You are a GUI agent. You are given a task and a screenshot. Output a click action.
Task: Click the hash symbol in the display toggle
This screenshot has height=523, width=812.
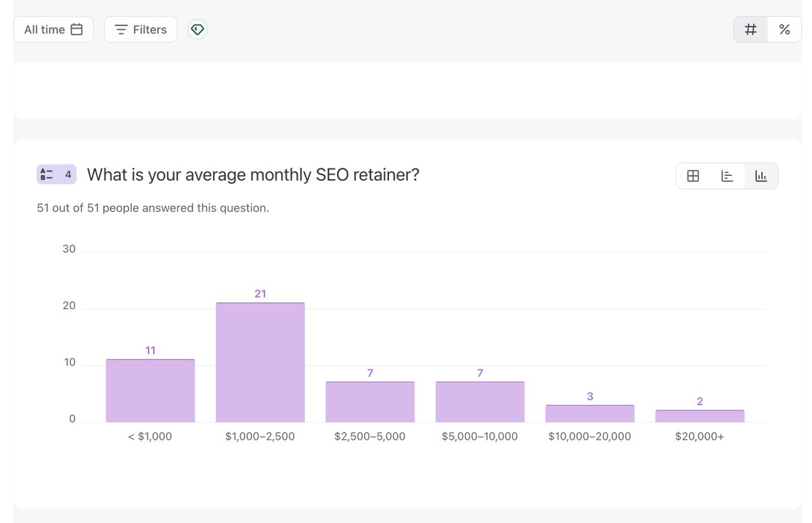[x=750, y=29]
